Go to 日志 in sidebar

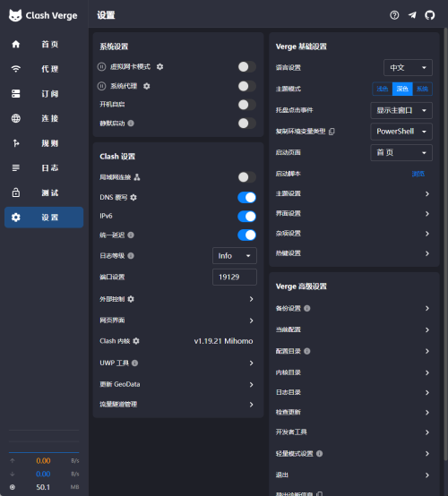(44, 167)
